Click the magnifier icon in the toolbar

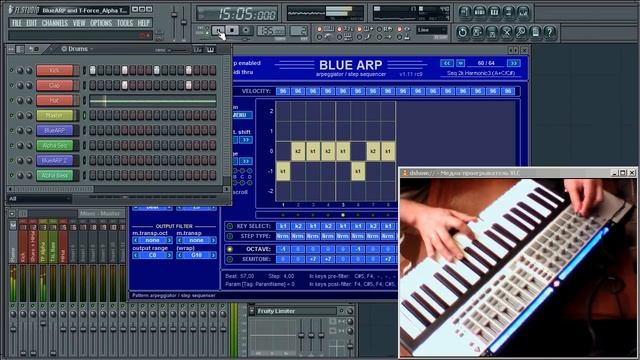520,32
